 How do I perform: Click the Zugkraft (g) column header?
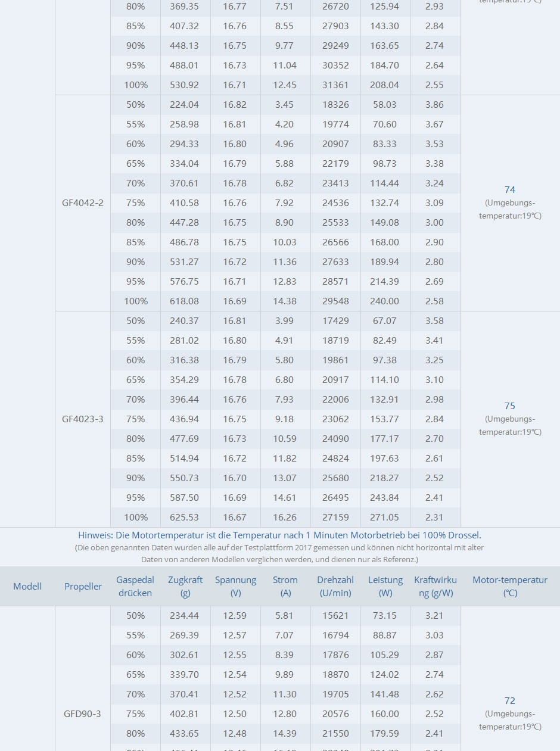tap(185, 586)
